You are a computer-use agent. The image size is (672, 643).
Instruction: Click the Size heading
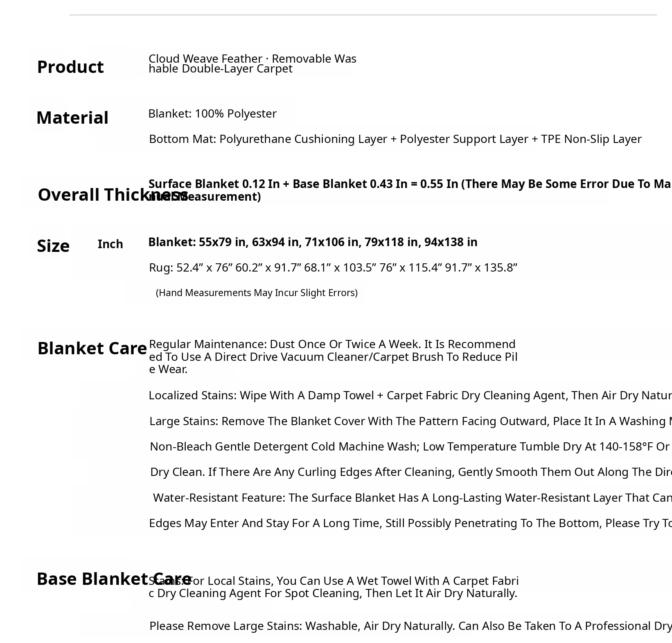[x=53, y=246]
